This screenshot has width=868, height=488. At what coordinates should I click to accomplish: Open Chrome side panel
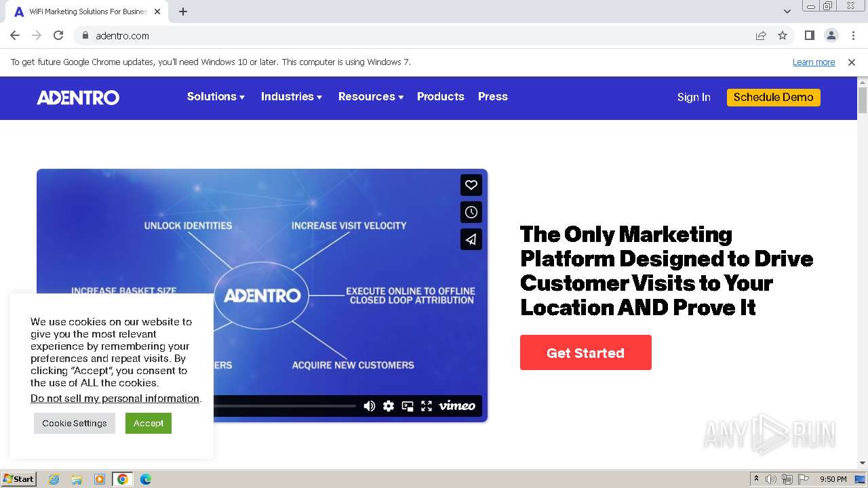(x=810, y=35)
